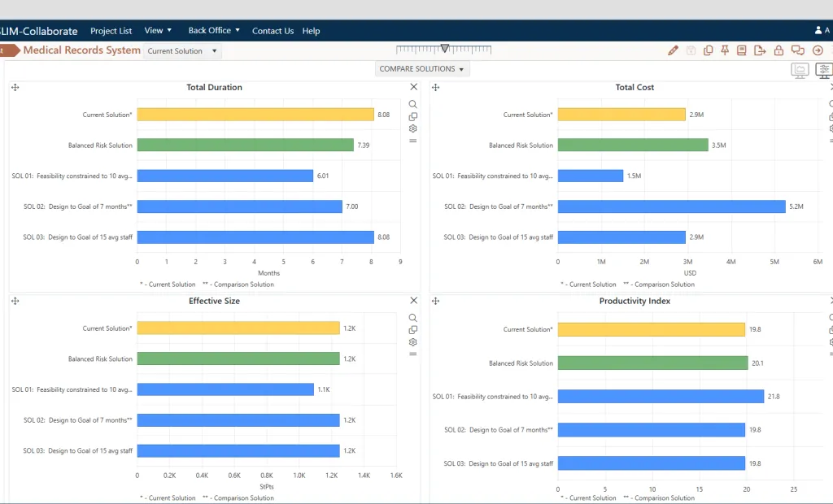Screen dimensions: 833x504
Task: Click copy icon beside Total Duration chart
Action: point(412,116)
